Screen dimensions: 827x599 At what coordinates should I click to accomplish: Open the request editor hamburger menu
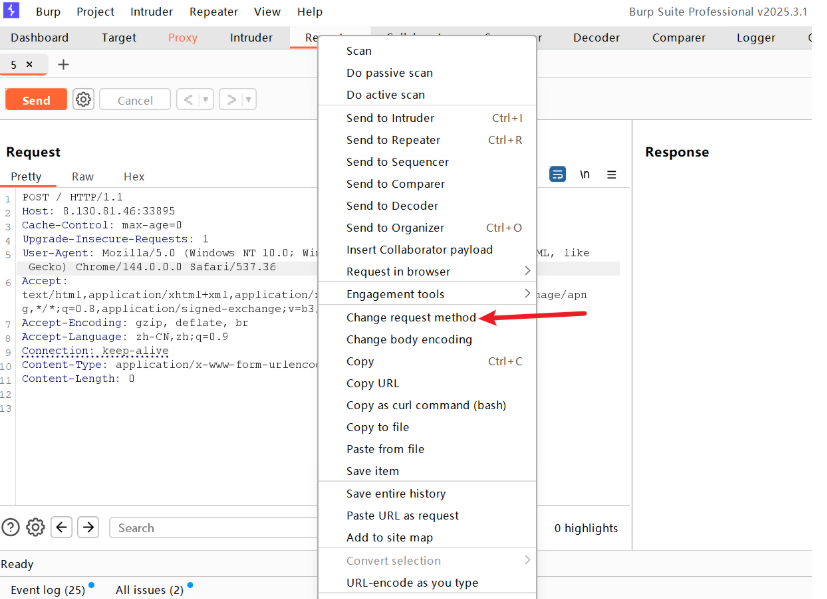612,175
